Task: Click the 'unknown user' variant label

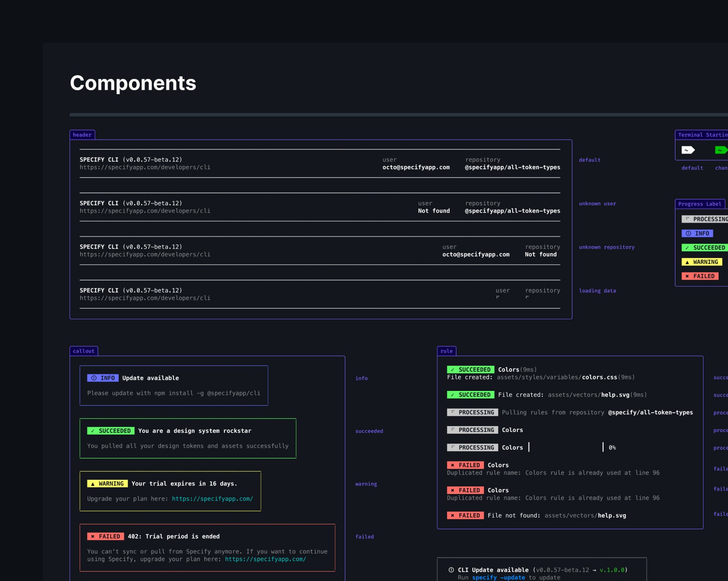Action: [x=597, y=204]
